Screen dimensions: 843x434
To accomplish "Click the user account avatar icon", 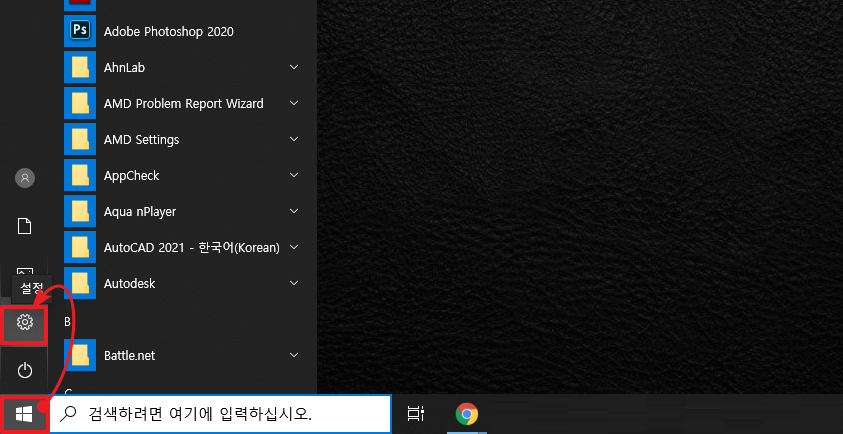I will tap(25, 178).
